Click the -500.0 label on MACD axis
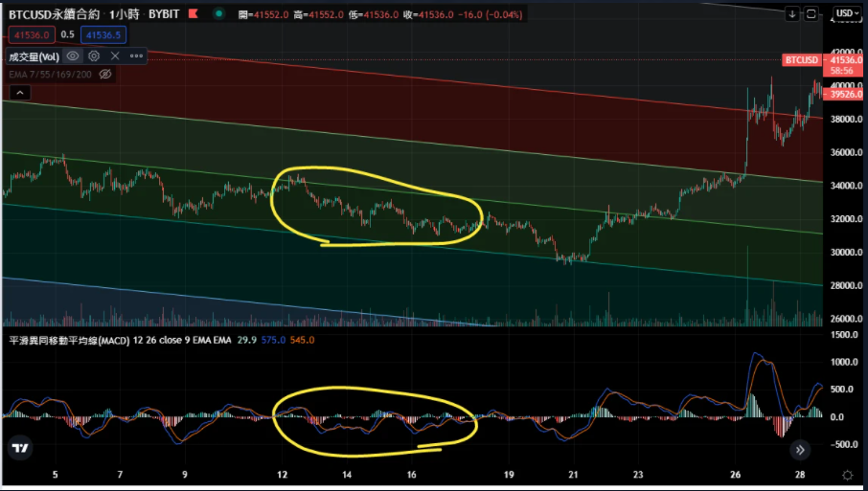The height and width of the screenshot is (491, 868). pos(843,444)
